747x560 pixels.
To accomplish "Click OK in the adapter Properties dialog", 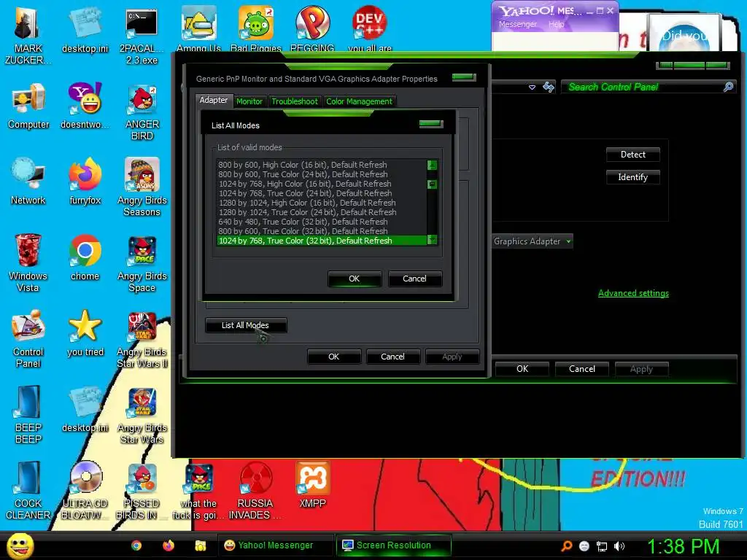I will 333,357.
